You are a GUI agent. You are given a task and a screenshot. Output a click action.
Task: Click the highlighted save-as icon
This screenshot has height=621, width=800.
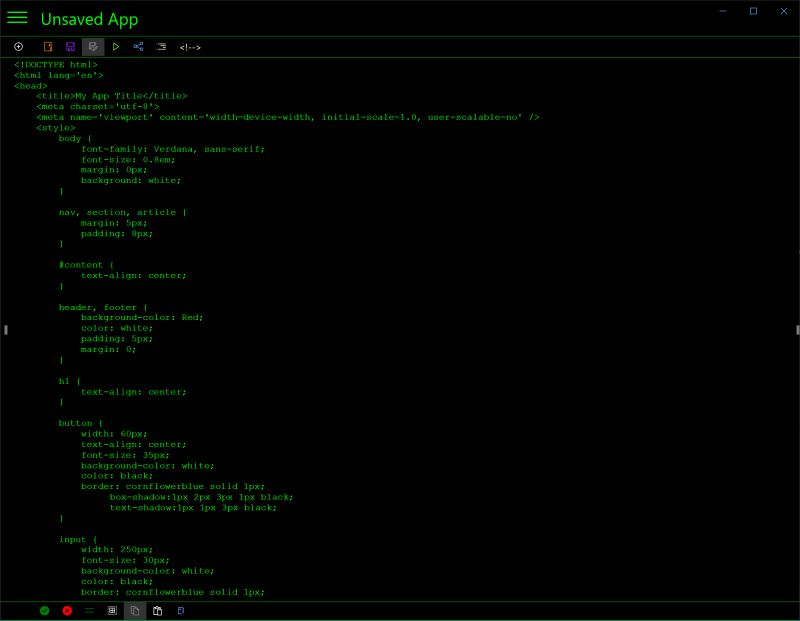click(x=93, y=47)
